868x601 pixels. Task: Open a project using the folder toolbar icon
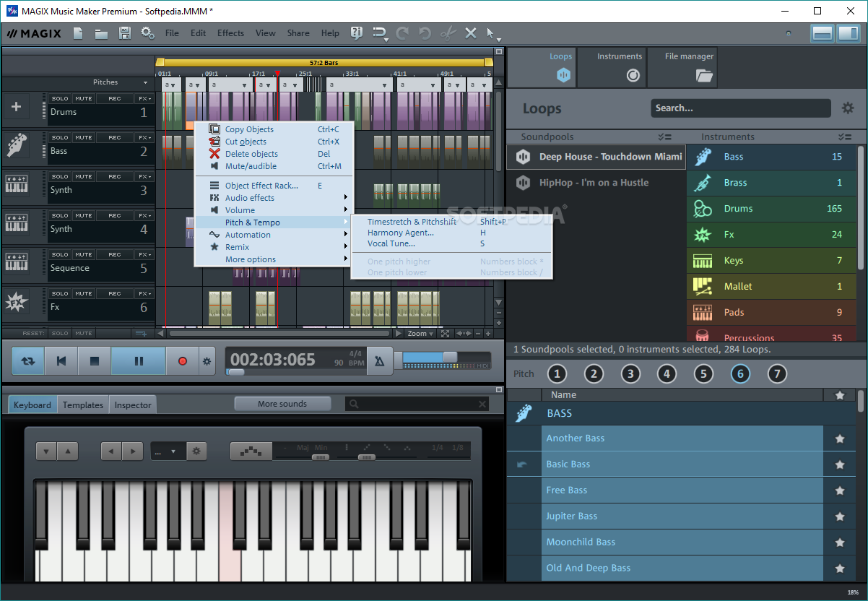tap(101, 33)
